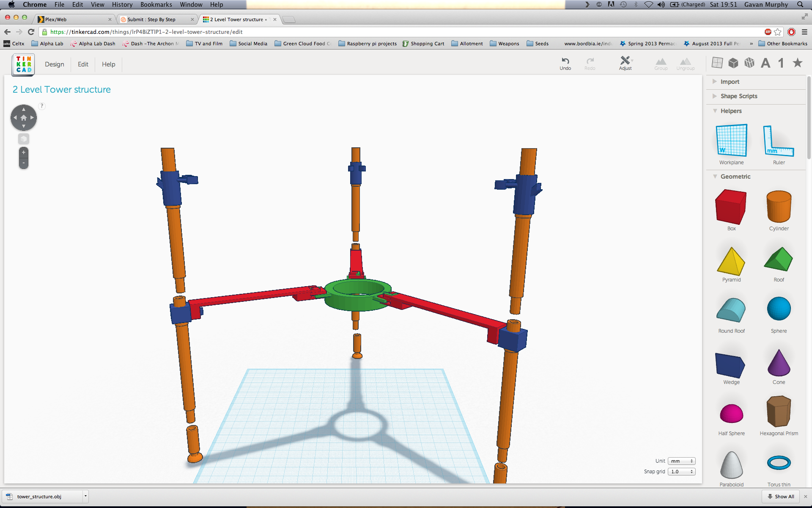
Task: Show more bookmarks with the chevron
Action: coord(751,44)
